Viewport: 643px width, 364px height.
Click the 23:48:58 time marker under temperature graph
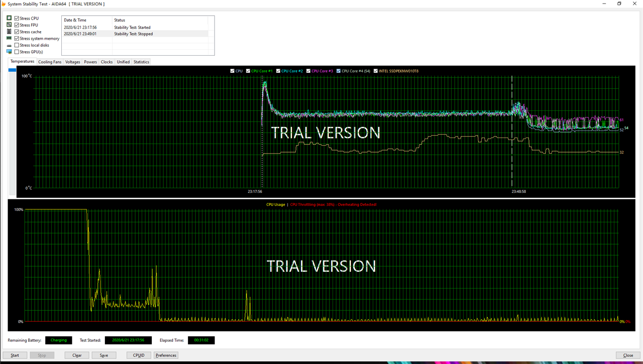coord(519,191)
